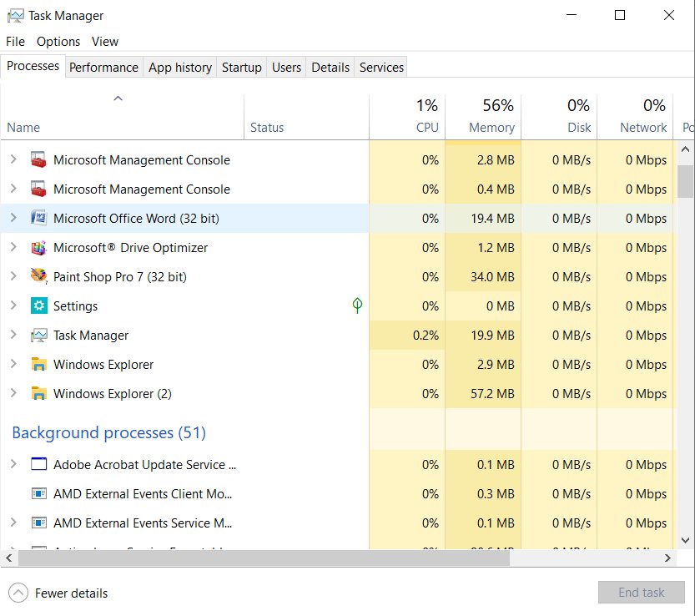The height and width of the screenshot is (616, 695).
Task: Click the AMD External Events Service Module icon
Action: [38, 523]
